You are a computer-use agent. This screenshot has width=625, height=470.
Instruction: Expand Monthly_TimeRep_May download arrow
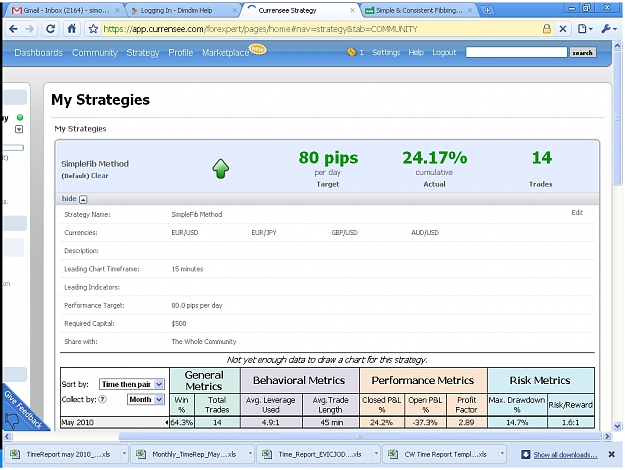[250, 454]
